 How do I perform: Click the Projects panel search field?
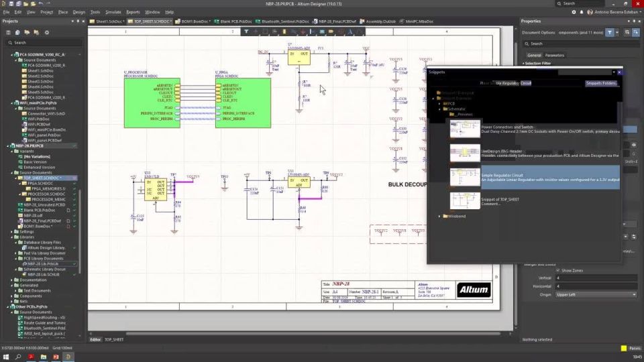click(x=44, y=43)
